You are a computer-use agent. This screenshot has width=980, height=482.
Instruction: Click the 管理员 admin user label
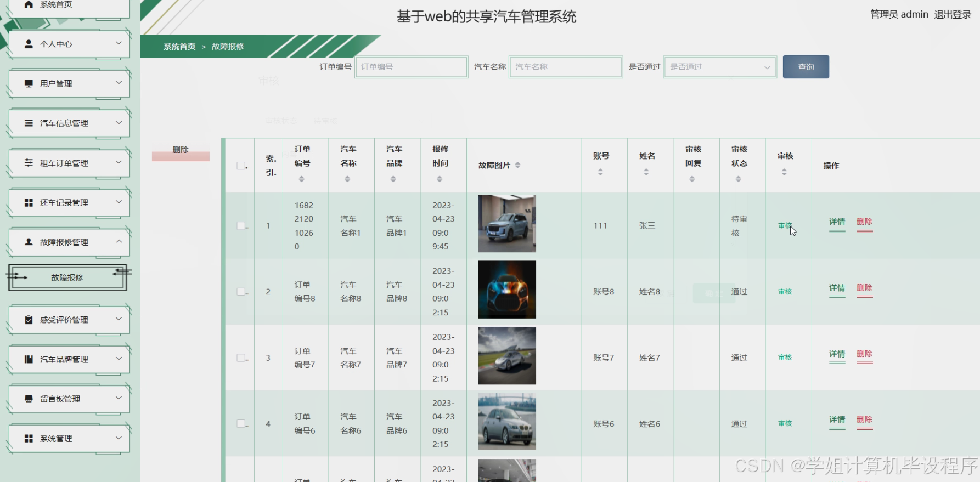click(899, 14)
